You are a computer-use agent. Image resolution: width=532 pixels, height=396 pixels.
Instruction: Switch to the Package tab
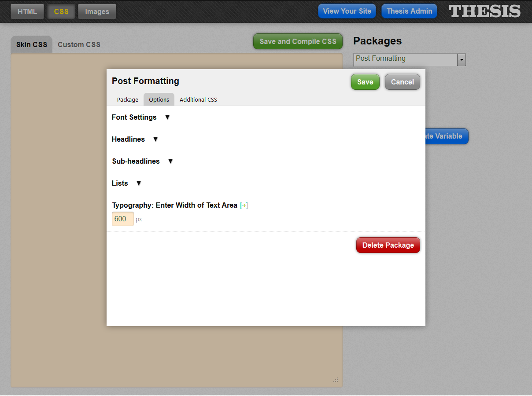click(x=128, y=99)
